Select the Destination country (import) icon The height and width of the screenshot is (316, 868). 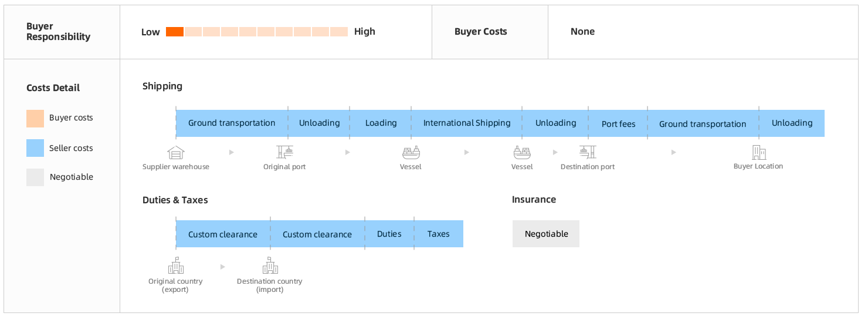point(270,267)
